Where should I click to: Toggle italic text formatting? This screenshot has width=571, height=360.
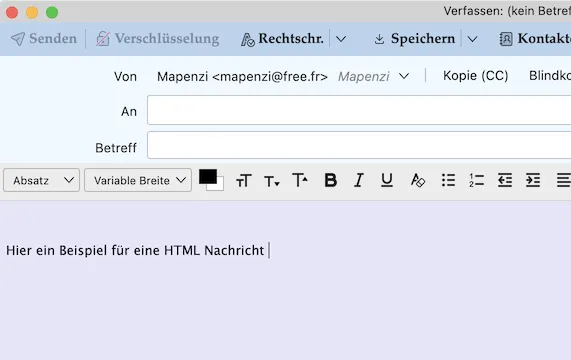point(359,180)
